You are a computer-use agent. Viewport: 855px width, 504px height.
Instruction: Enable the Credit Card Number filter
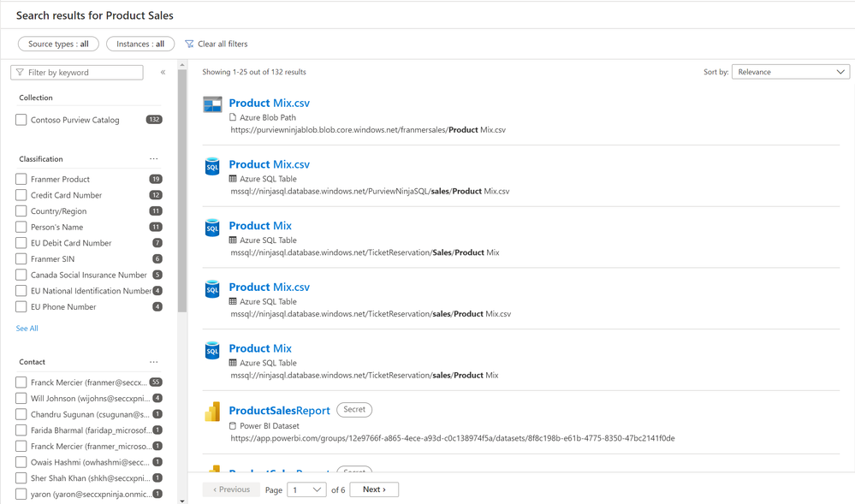click(x=21, y=195)
